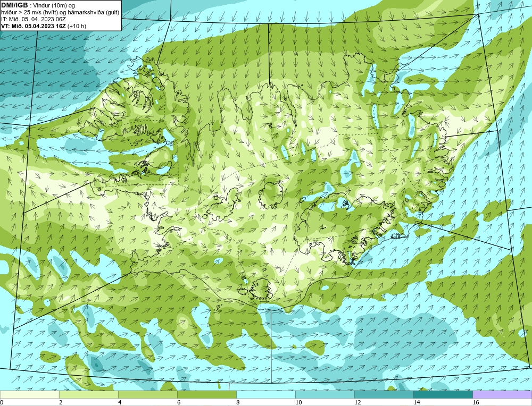Click the light green swatch for 2–4 m/s
532x406 pixels.
click(x=88, y=394)
